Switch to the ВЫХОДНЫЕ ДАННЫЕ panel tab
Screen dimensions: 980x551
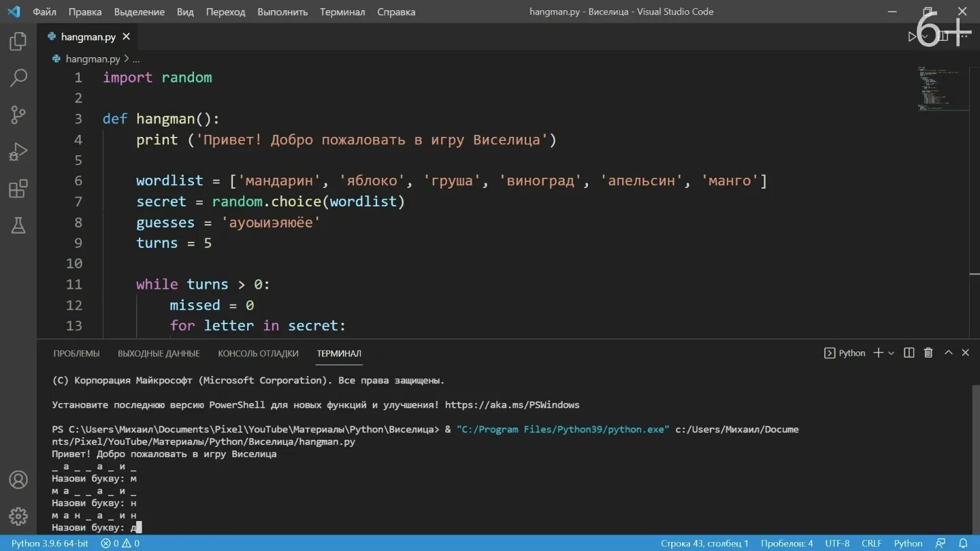[159, 353]
